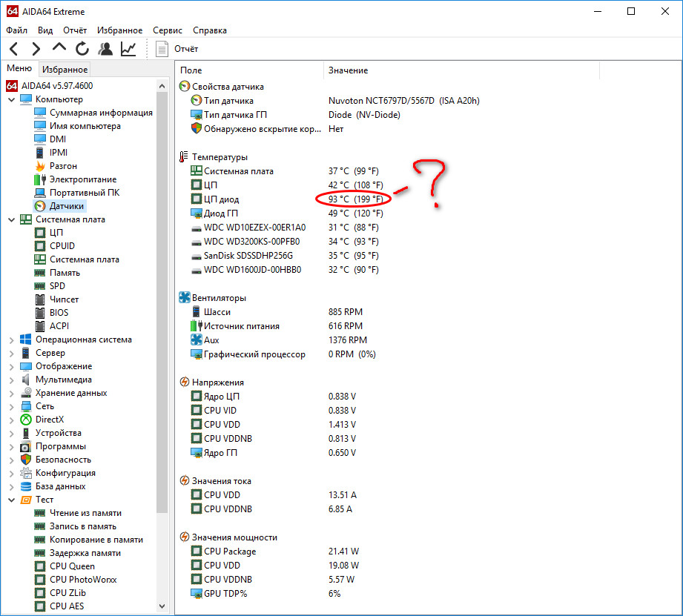Screen dimensions: 683x616
Task: Open the user profile toolbar icon
Action: (105, 49)
